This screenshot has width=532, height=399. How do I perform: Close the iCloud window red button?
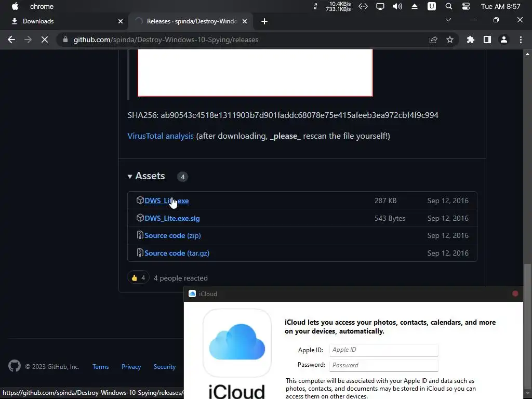click(x=515, y=294)
